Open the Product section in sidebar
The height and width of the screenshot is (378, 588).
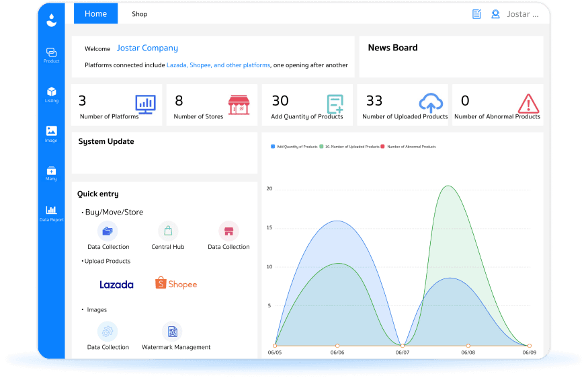coord(51,54)
